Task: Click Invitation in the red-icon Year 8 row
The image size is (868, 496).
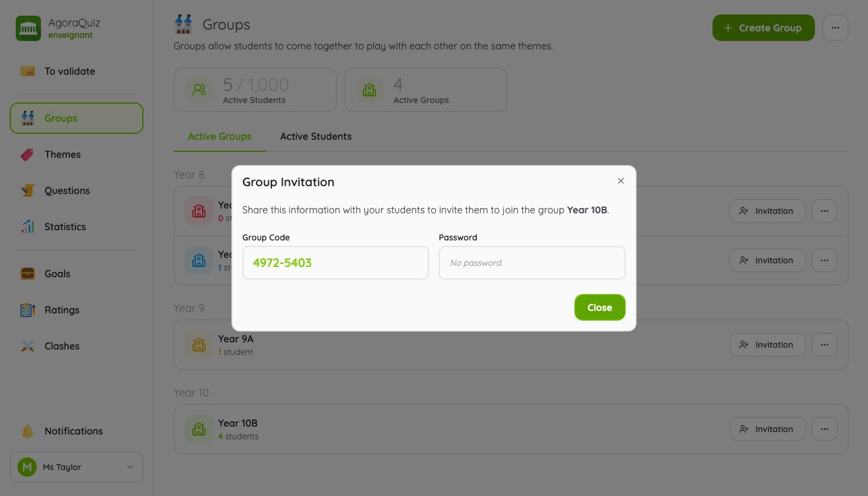Action: pyautogui.click(x=768, y=211)
